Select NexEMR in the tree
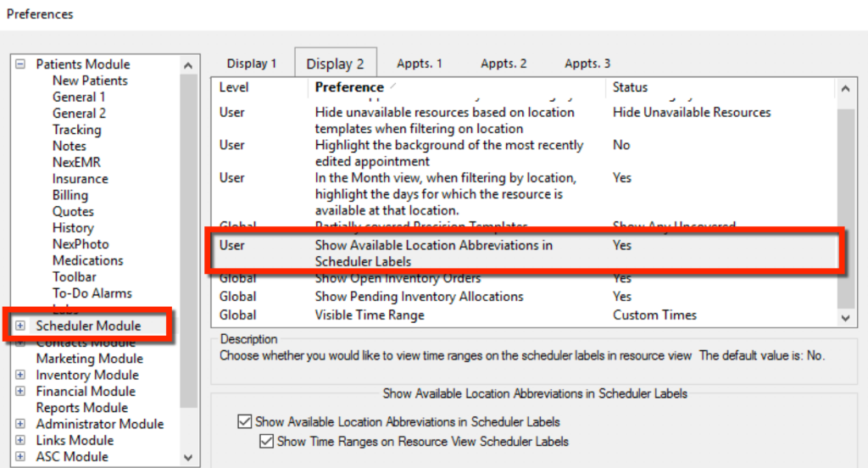Viewport: 868px width, 468px height. click(76, 162)
